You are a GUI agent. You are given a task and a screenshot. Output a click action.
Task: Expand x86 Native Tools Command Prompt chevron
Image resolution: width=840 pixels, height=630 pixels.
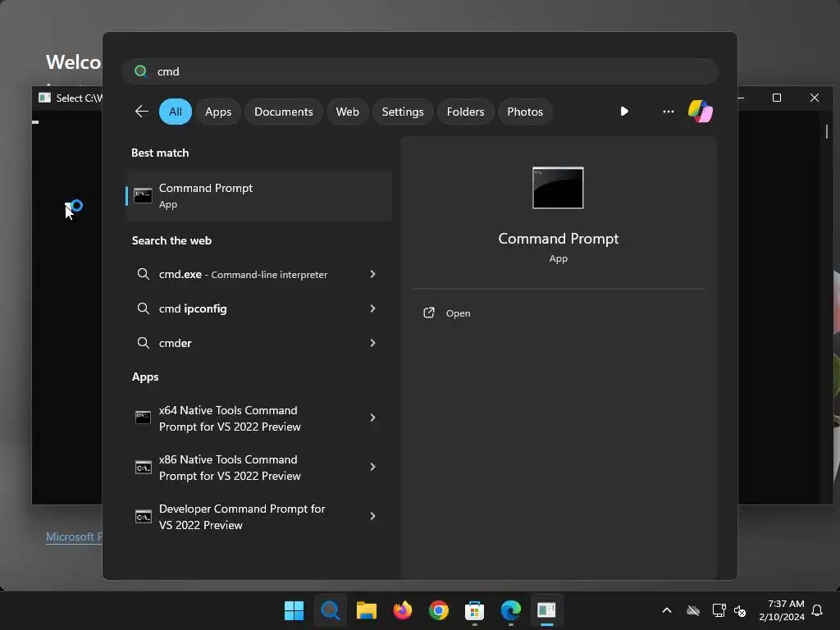373,467
